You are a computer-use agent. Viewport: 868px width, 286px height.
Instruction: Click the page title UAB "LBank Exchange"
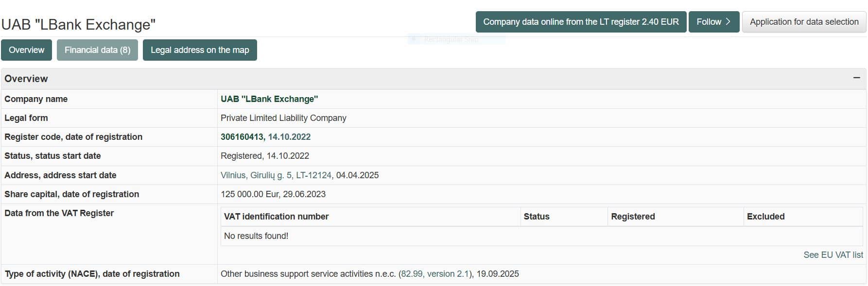(x=78, y=24)
